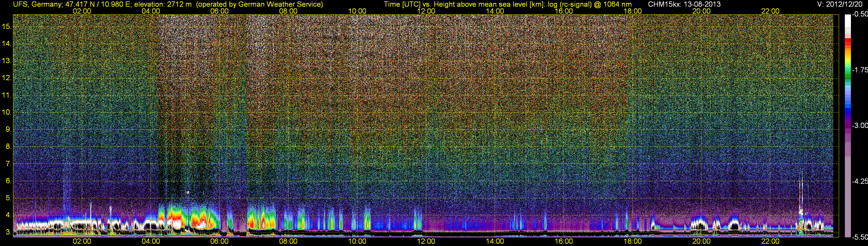Click the '12:00' label on top time axis
This screenshot has height=246, width=868.
[426, 11]
